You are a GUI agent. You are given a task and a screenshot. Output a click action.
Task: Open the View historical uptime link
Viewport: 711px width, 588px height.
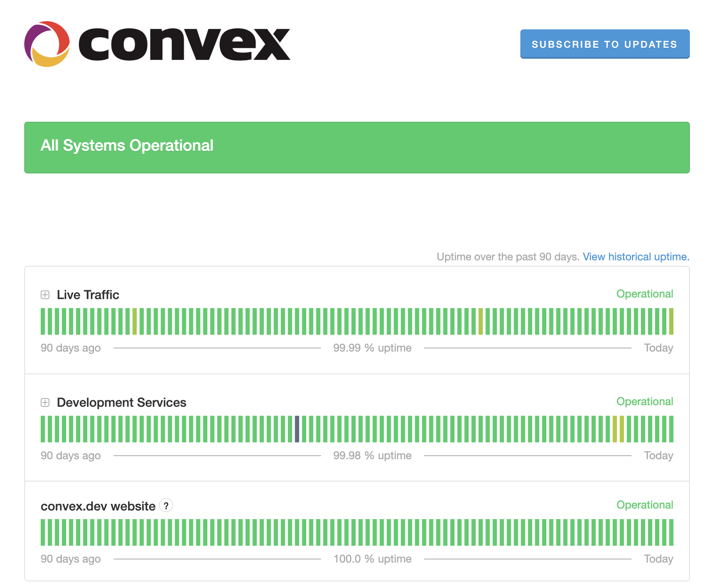click(x=636, y=257)
